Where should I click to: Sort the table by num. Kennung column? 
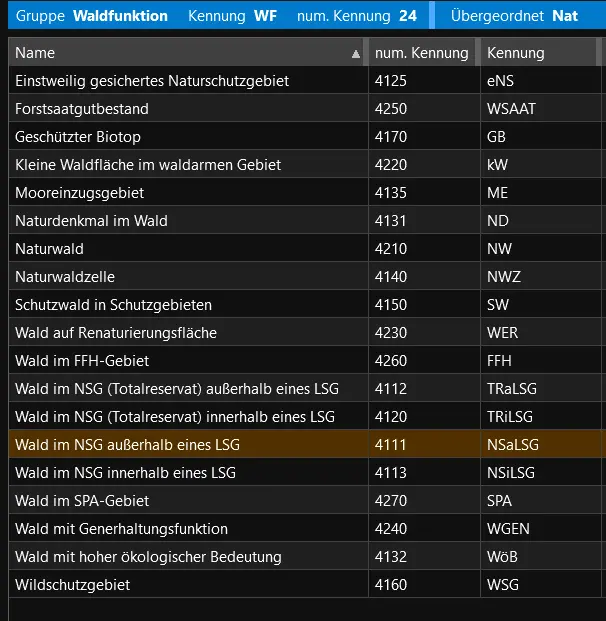pyautogui.click(x=421, y=53)
